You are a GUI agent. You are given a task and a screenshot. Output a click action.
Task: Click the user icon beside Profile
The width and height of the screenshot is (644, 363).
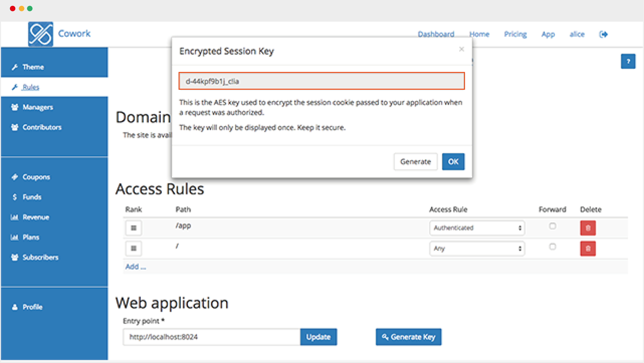pyautogui.click(x=15, y=307)
